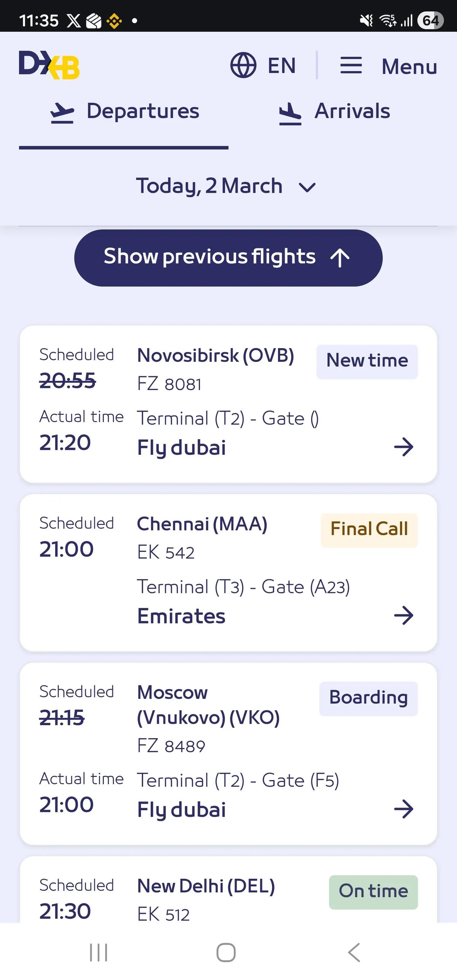Tap the Boarding status badge
The image size is (457, 980).
(x=368, y=698)
